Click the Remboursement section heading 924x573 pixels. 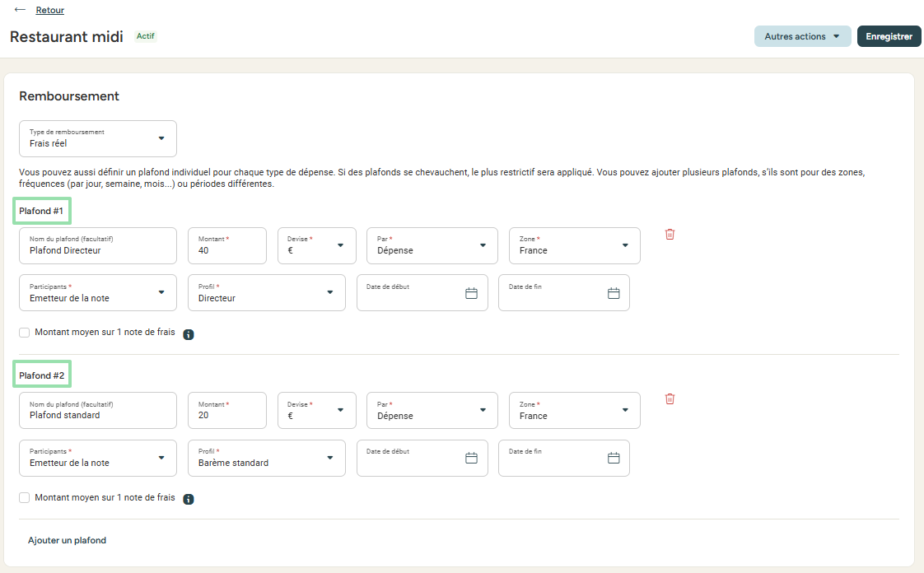pos(69,96)
